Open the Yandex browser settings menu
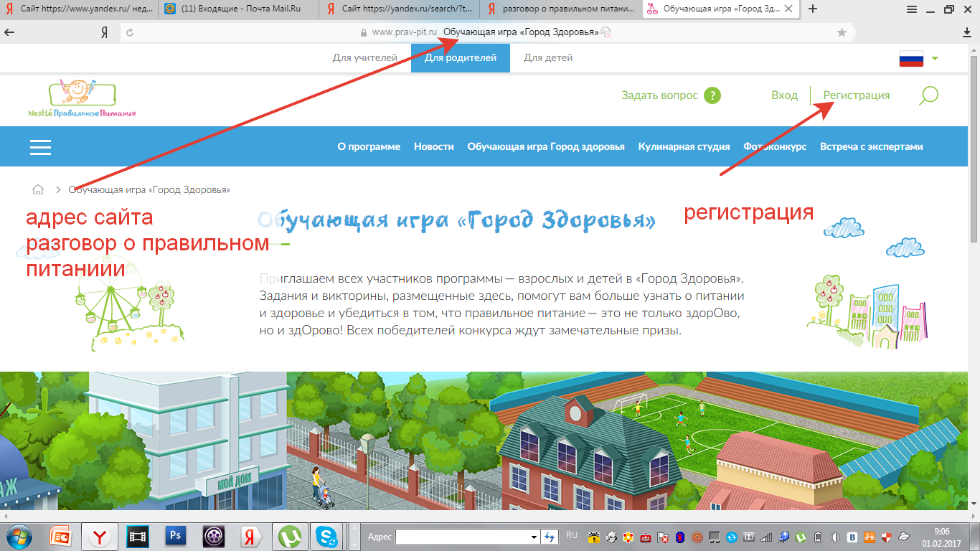 [x=912, y=9]
